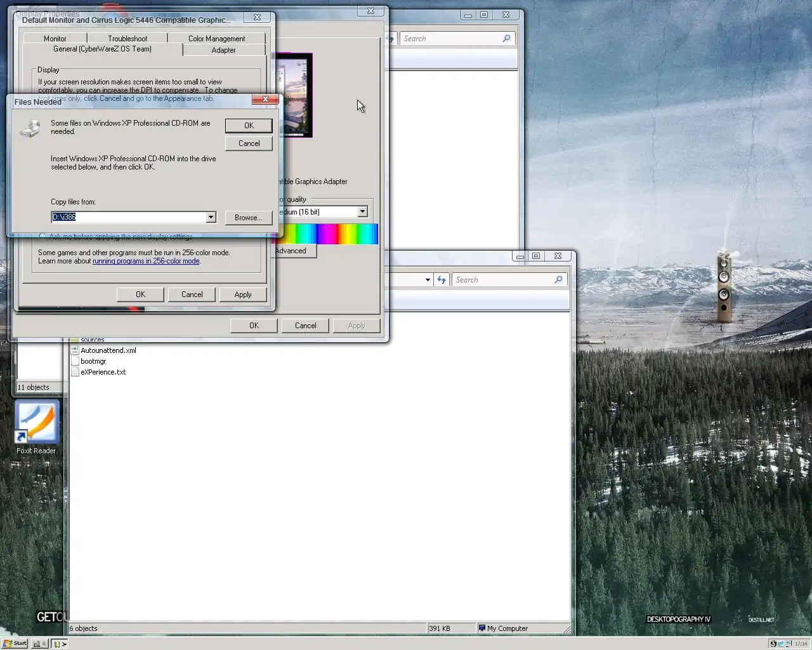The height and width of the screenshot is (650, 812).
Task: Click Apply in the adapter properties dialog
Action: coord(243,295)
